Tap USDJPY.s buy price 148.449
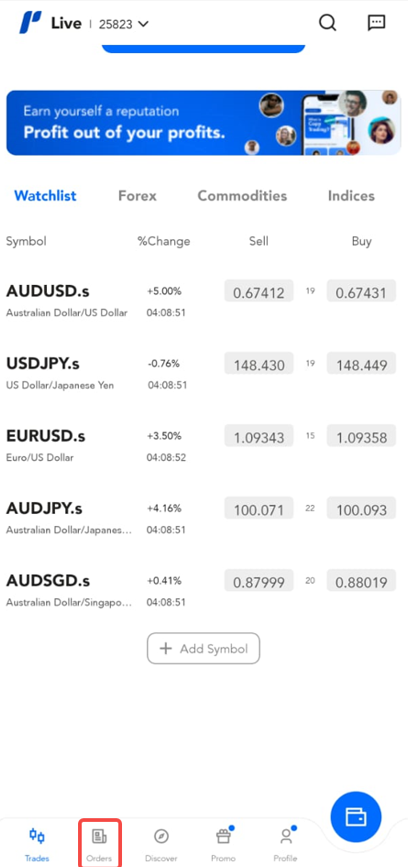This screenshot has height=867, width=408. click(x=361, y=364)
